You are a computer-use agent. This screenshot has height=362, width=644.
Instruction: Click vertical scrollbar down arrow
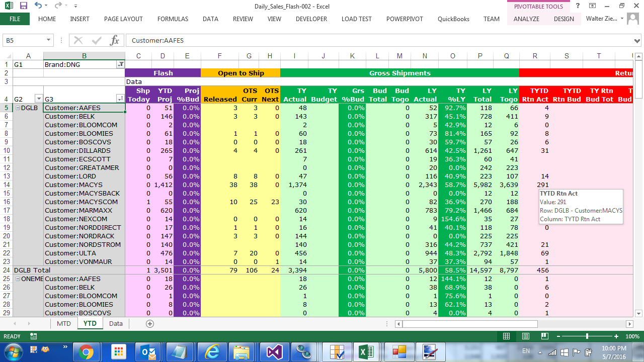[639, 313]
